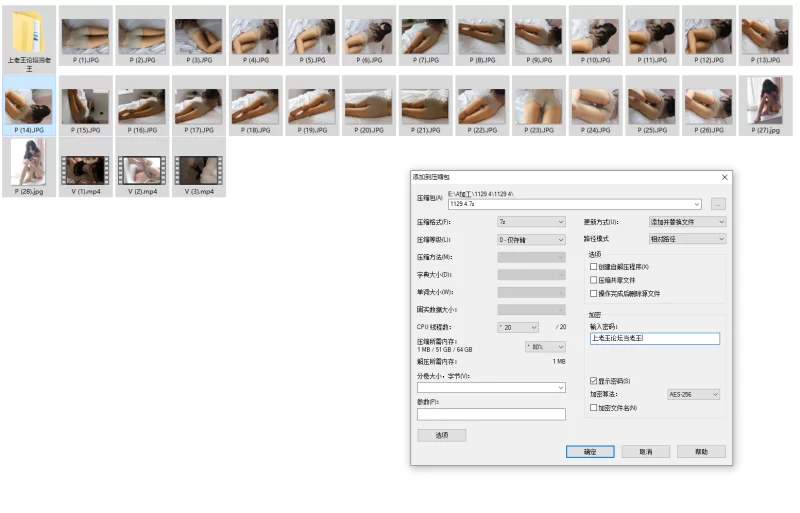This screenshot has width=800, height=513.
Task: Select file P (13).JPG
Action: [x=765, y=37]
